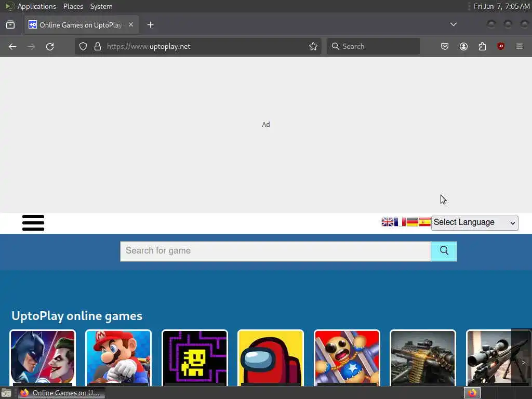Open the Among Us game thumbnail
The width and height of the screenshot is (532, 399).
click(x=271, y=358)
